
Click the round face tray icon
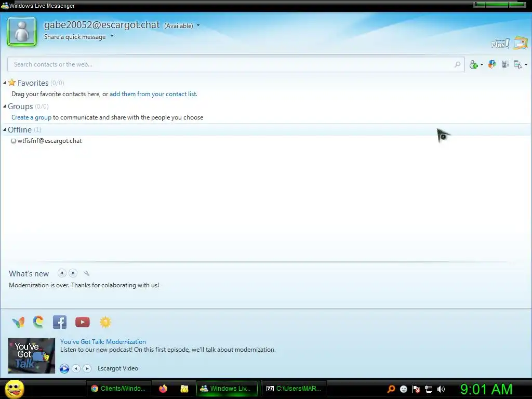click(403, 389)
